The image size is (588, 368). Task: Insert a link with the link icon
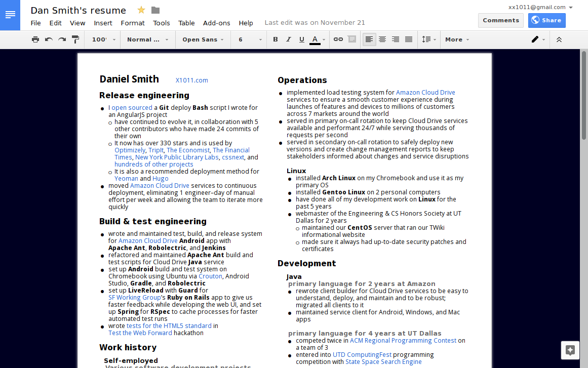tap(338, 39)
